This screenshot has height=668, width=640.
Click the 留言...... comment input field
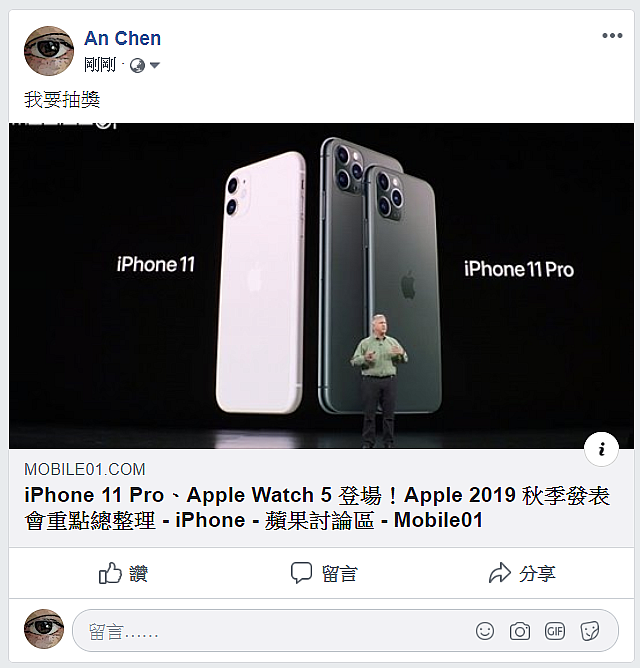345,631
